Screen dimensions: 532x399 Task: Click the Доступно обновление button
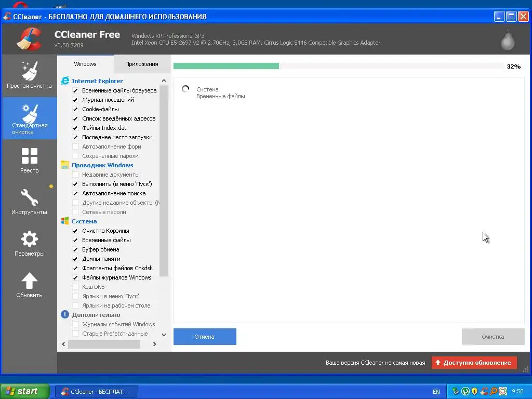click(474, 363)
